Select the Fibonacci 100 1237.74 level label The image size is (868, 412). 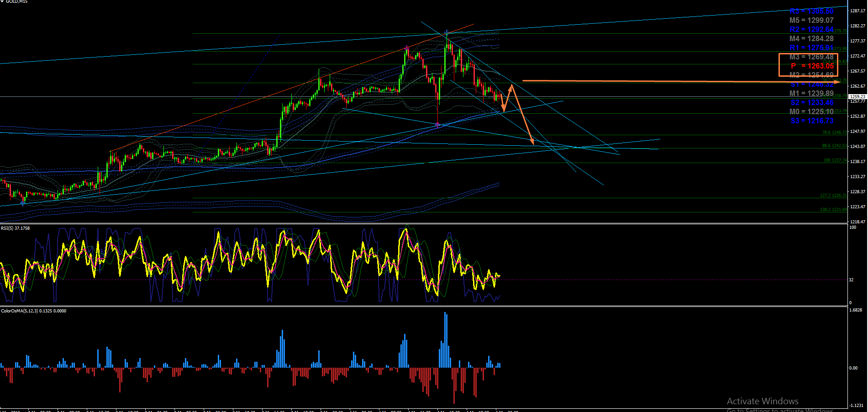(835, 160)
